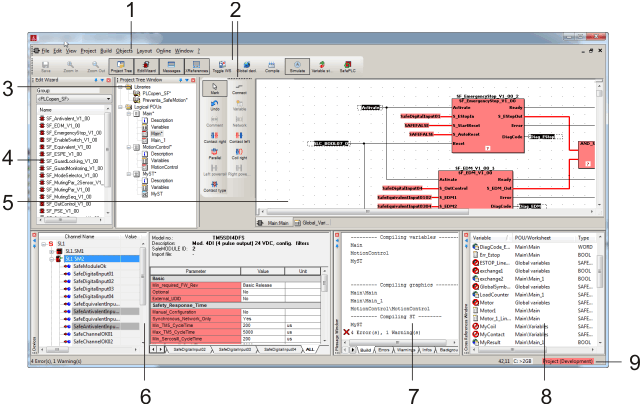Toggle the EditWizard window button
This screenshot has height=406, width=644.
coord(146,66)
